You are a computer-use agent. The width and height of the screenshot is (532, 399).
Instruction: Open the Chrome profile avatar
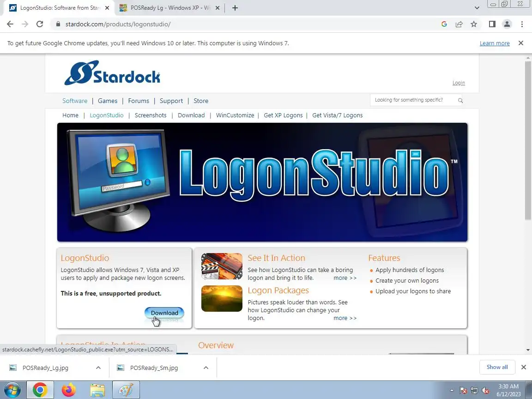pyautogui.click(x=507, y=24)
